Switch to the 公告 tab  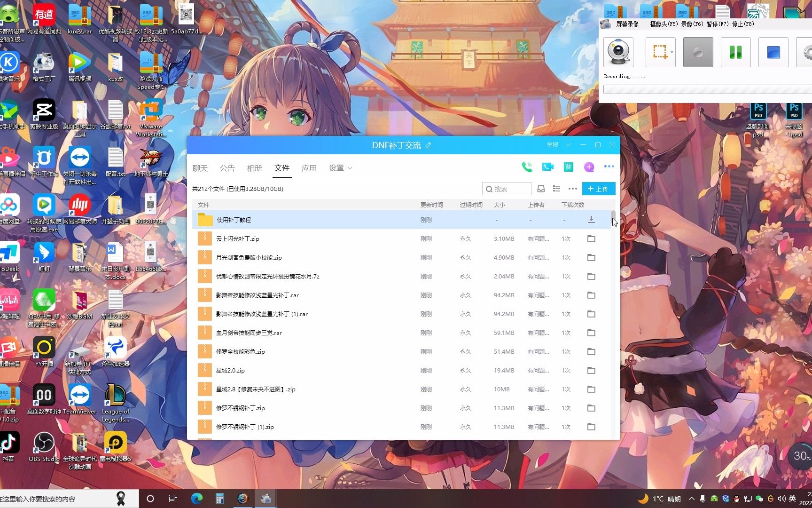coord(227,168)
